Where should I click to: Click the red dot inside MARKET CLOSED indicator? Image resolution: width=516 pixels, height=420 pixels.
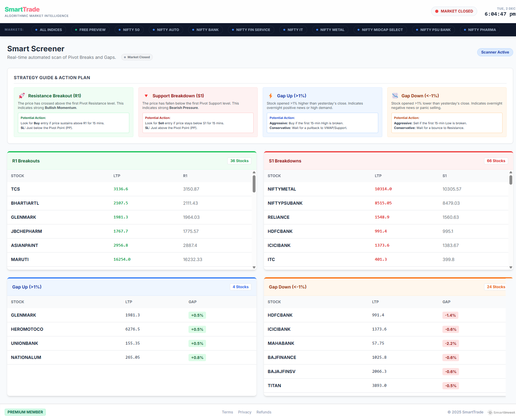click(437, 11)
